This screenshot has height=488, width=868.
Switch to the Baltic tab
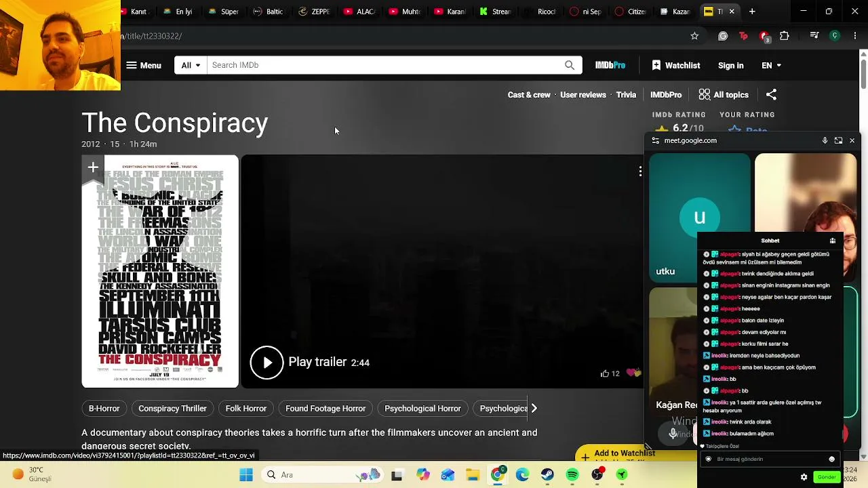coord(269,12)
